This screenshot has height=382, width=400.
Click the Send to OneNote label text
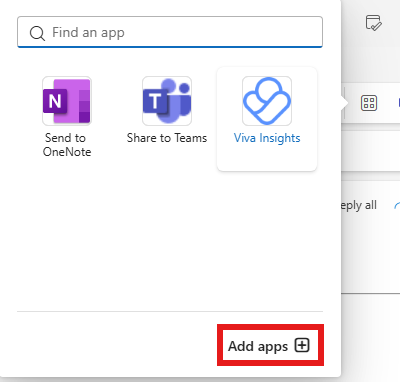point(67,145)
